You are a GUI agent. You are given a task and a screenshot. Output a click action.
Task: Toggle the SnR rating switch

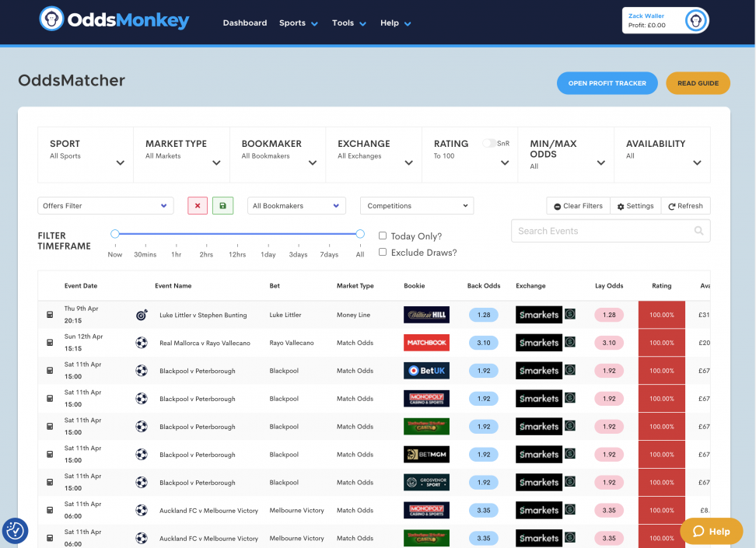click(x=489, y=143)
